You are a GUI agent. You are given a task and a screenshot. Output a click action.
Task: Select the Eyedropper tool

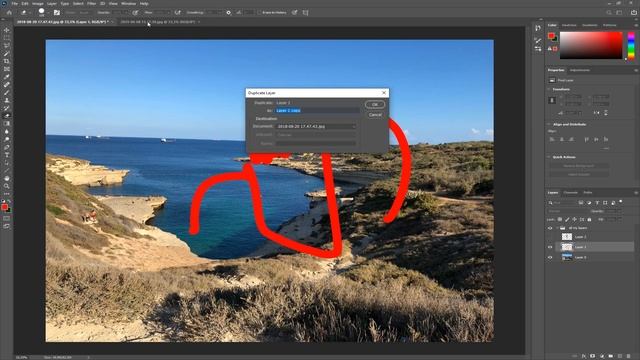[7, 77]
